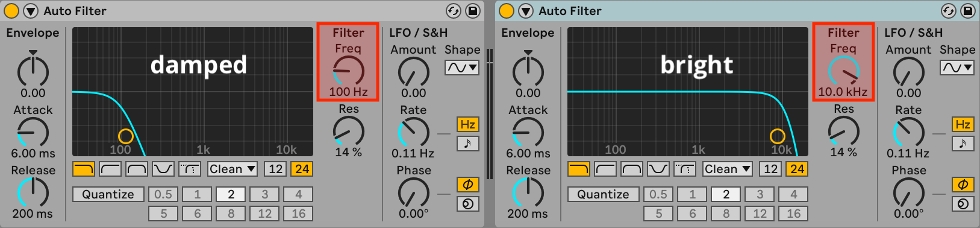Set 12 dB slope in bright device
The height and width of the screenshot is (228, 980).
tap(771, 169)
